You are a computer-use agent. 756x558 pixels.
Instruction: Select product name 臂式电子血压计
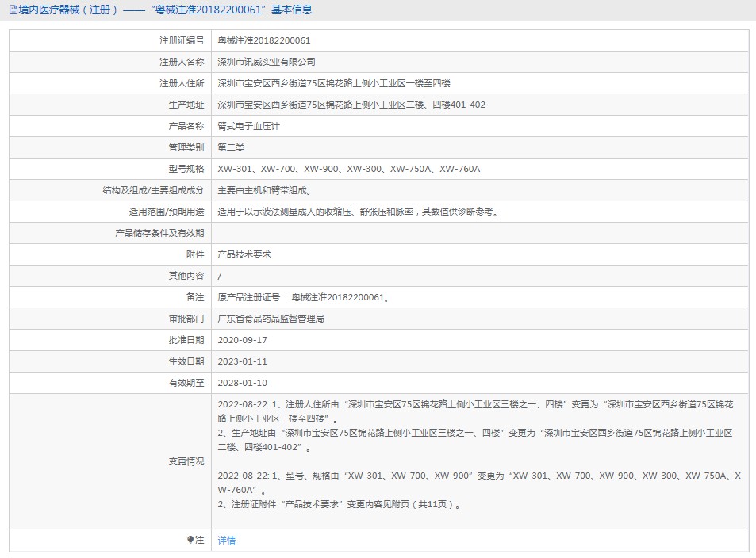249,126
